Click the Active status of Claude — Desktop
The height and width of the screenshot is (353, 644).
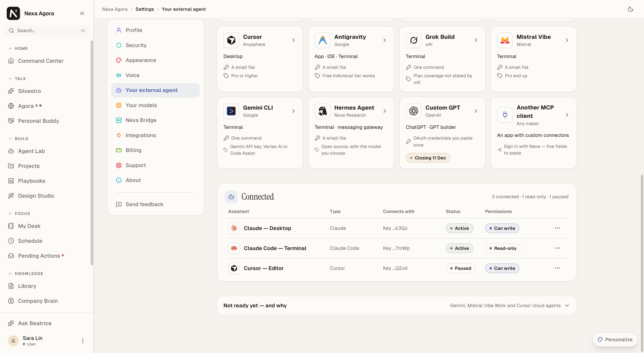459,228
